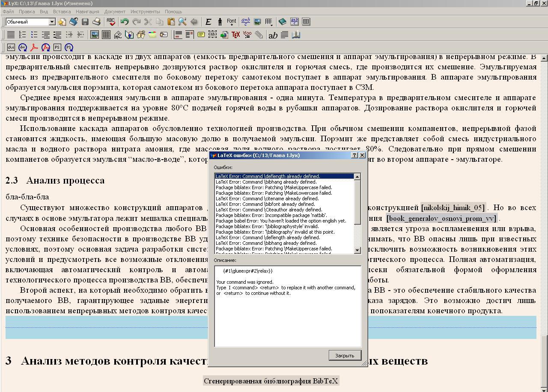This screenshot has height=392, width=548.
Task: Open the Вид menu
Action: click(x=44, y=12)
